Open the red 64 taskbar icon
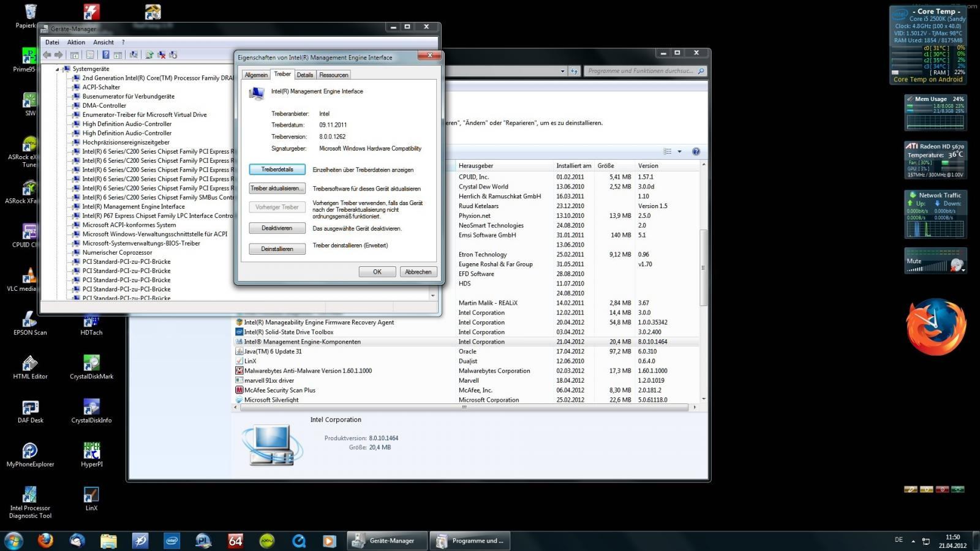Screen dimensions: 980x551 [235, 541]
